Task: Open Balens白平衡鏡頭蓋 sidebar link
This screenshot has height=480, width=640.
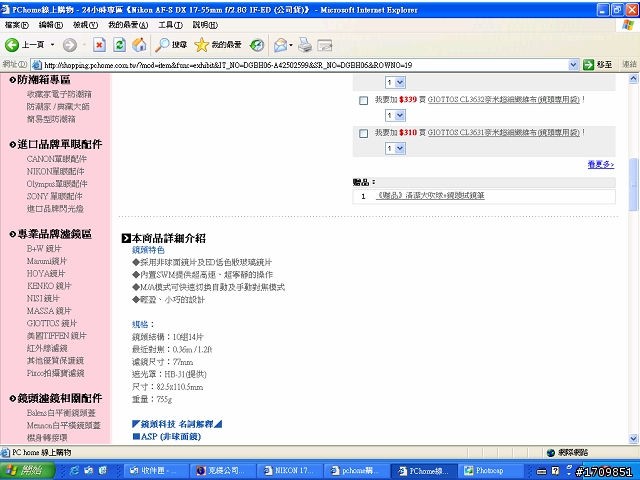Action: pos(61,413)
